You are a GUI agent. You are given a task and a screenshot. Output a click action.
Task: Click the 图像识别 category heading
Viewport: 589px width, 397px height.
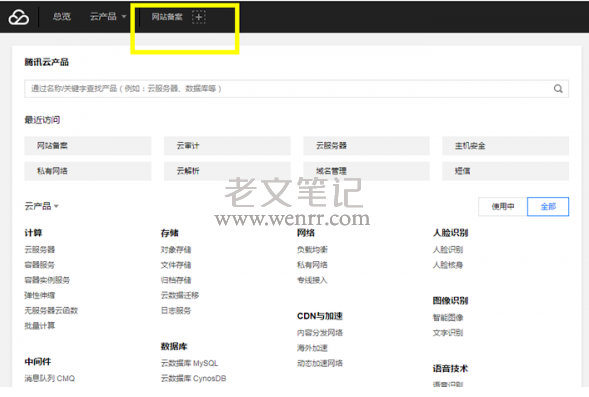click(450, 300)
